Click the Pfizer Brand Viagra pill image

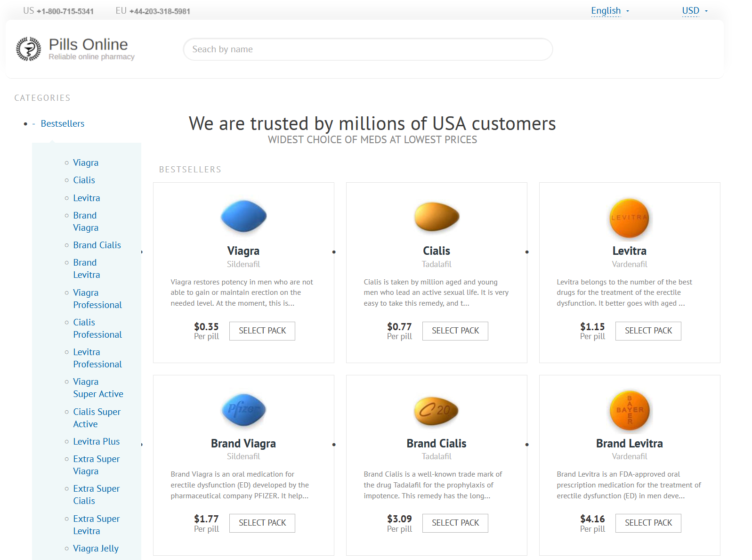pos(243,409)
